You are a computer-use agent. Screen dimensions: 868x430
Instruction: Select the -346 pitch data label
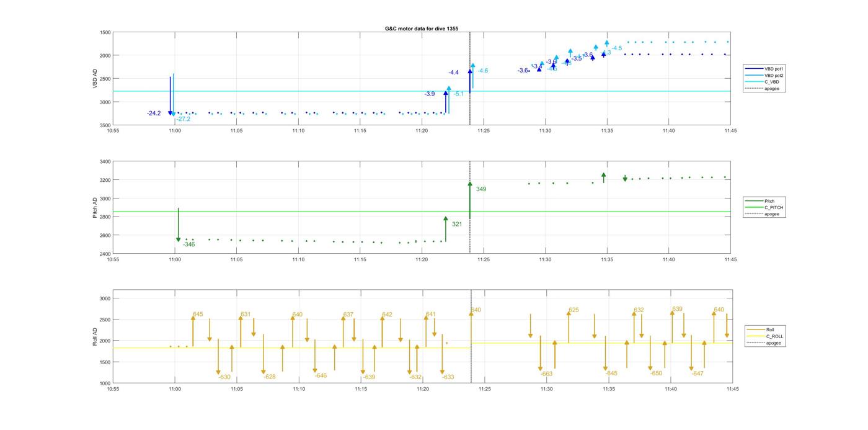[188, 244]
